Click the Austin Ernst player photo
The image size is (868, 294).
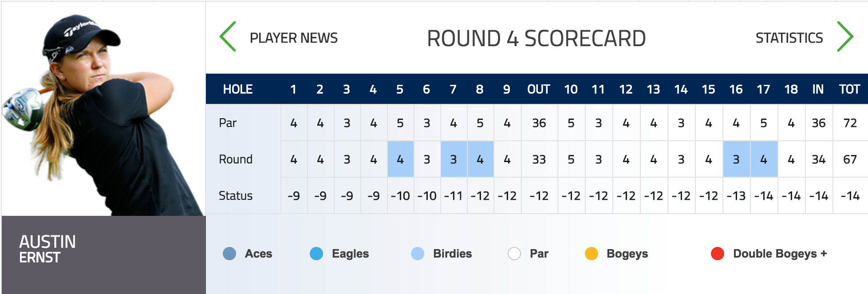[103, 109]
